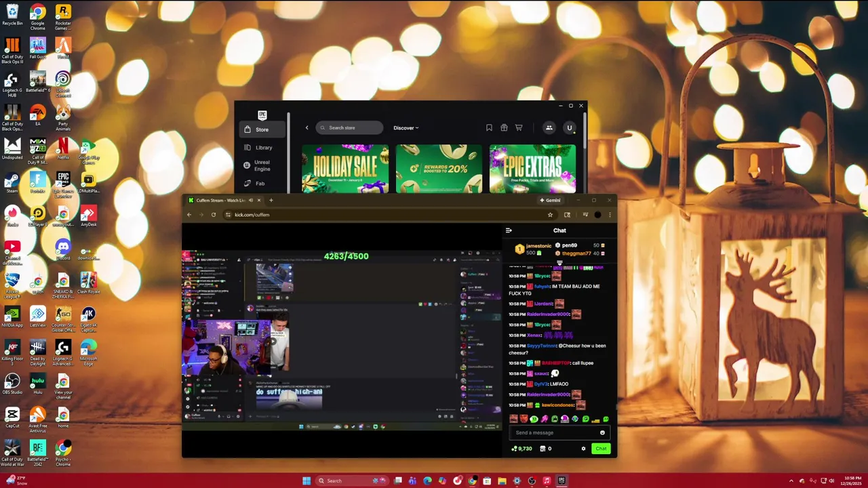Select the EA app desktop icon
Image resolution: width=868 pixels, height=488 pixels.
(37, 115)
